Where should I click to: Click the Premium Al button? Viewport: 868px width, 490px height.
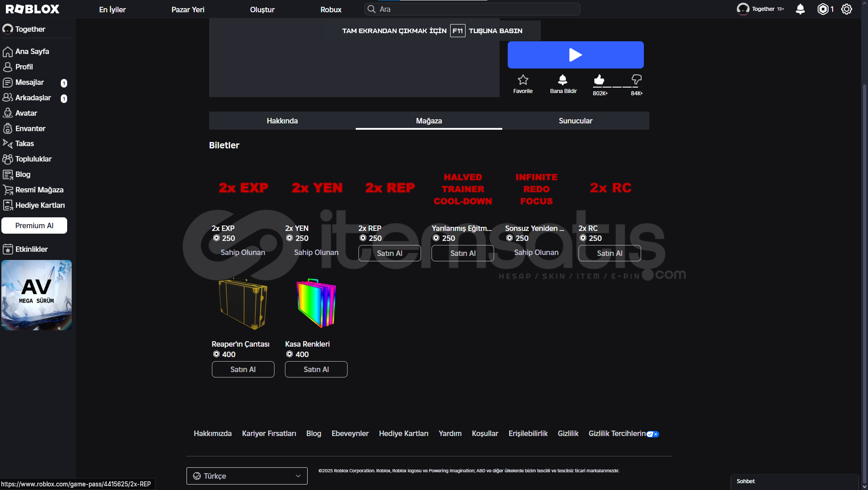34,225
